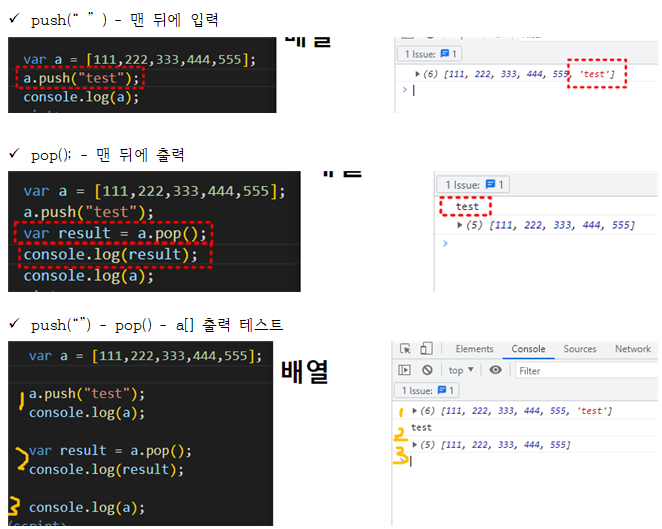This screenshot has width=662, height=529.
Task: Click heading 'push(" ") - 맨 뒤에 입력'
Action: [124, 19]
